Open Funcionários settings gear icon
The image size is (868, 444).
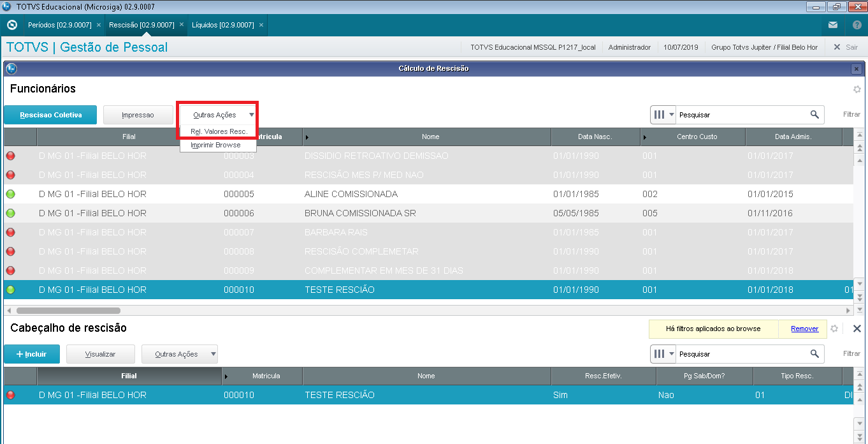[x=857, y=89]
